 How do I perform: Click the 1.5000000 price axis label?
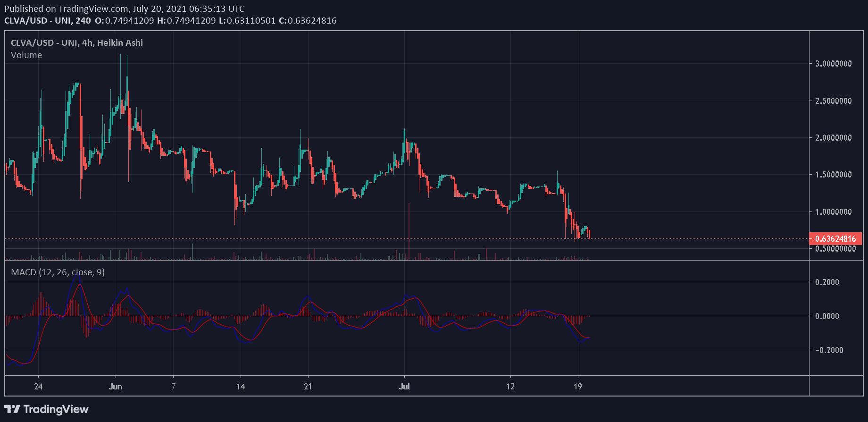click(x=833, y=175)
